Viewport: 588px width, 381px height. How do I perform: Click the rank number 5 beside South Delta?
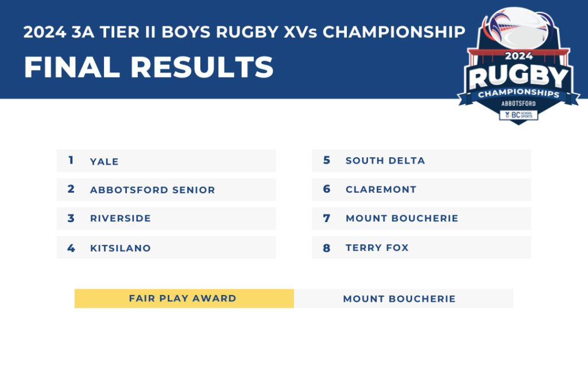point(327,160)
